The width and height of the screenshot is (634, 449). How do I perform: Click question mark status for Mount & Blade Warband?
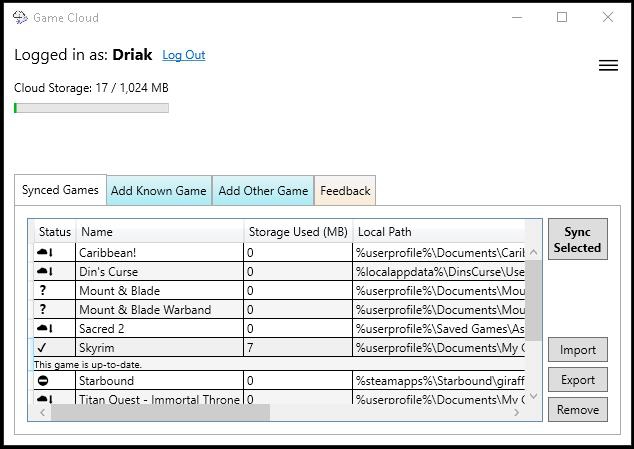coord(43,309)
